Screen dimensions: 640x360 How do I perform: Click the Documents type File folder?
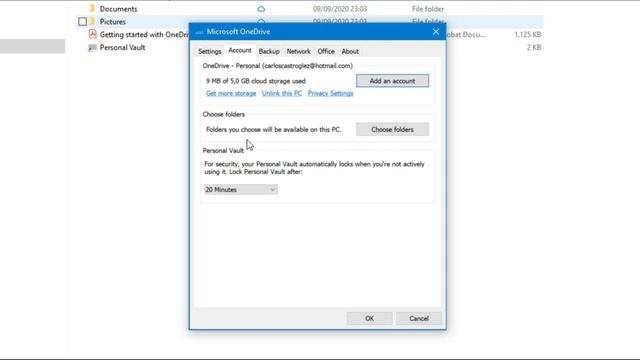pyautogui.click(x=428, y=9)
